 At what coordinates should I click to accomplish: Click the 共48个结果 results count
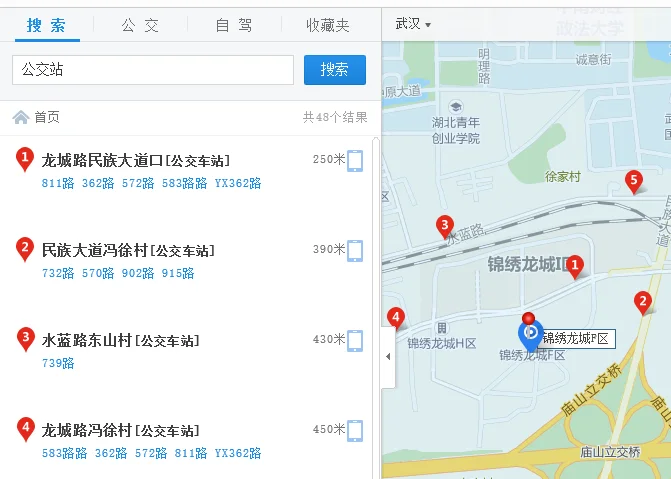[x=335, y=117]
